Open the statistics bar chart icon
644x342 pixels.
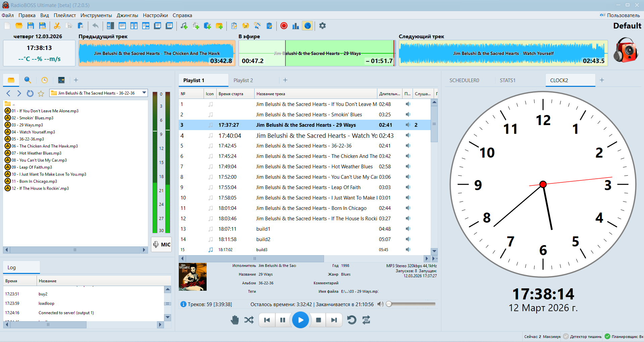pyautogui.click(x=296, y=26)
